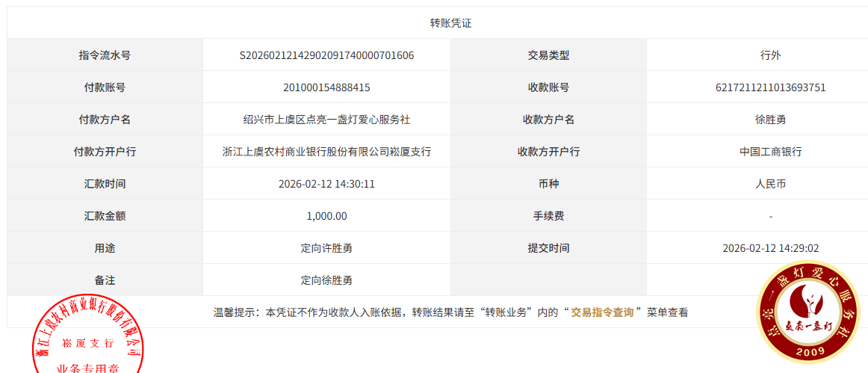Click the 转账凭证 title header

coord(450,23)
